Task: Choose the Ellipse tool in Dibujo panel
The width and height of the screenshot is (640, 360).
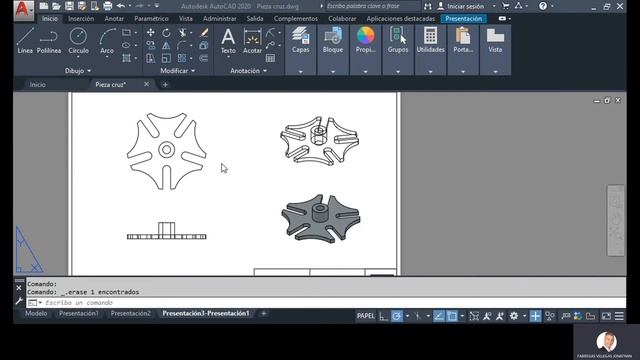Action: (127, 45)
